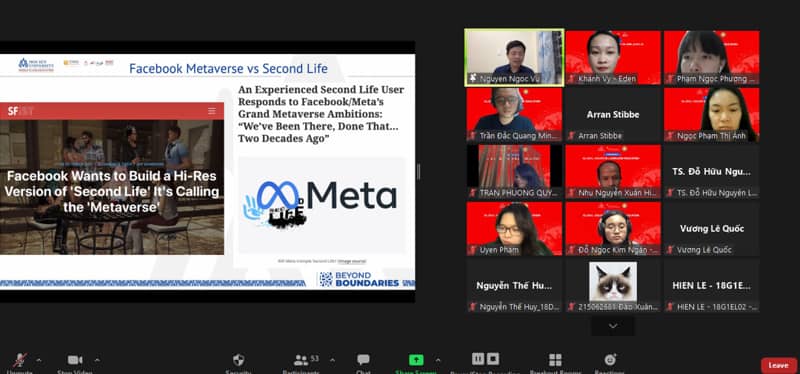Screen dimensions: 800x374
Task: Click the green Share Screen icon
Action: (416, 360)
